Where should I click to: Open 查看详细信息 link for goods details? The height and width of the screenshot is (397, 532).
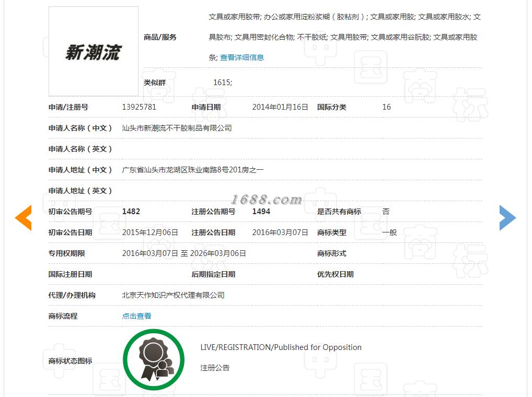tap(242, 57)
